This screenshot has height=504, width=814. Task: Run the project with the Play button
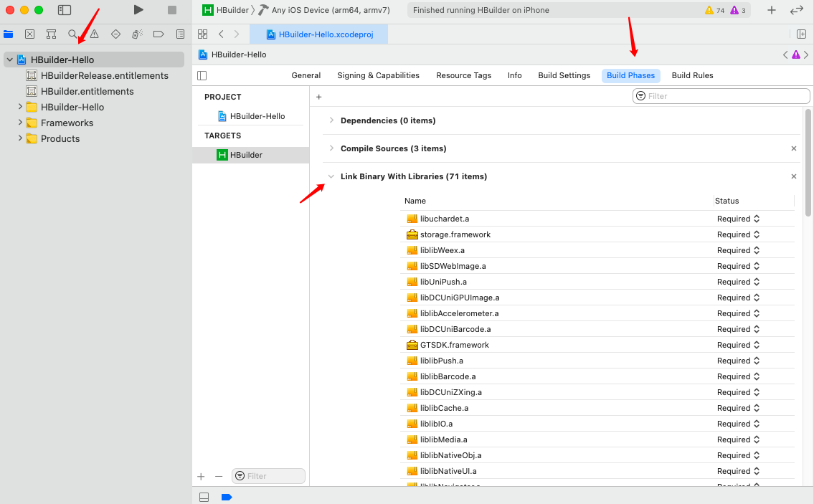[138, 10]
